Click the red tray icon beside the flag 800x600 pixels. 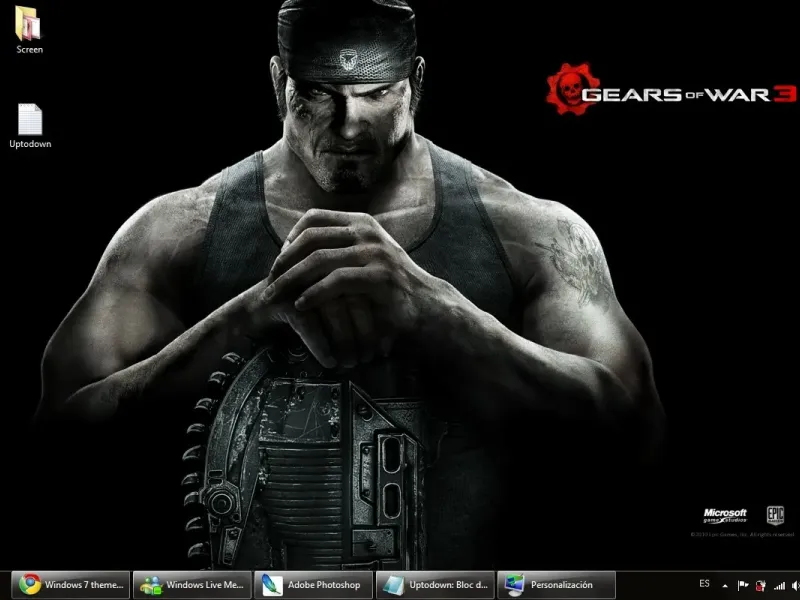[761, 586]
